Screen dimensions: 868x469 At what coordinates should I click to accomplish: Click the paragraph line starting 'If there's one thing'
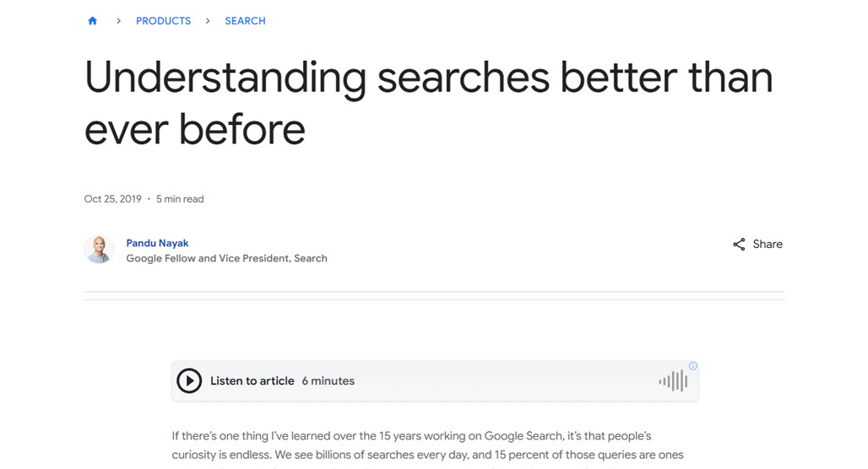[411, 436]
